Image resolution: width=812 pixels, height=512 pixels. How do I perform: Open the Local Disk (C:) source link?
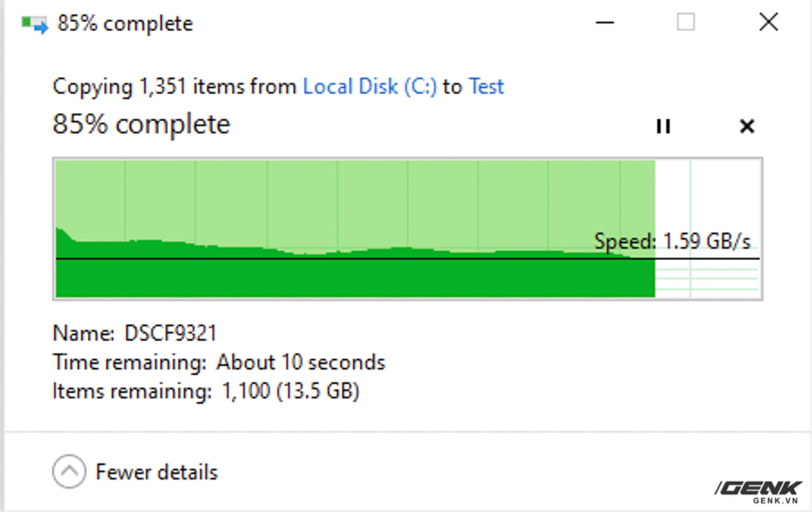369,86
